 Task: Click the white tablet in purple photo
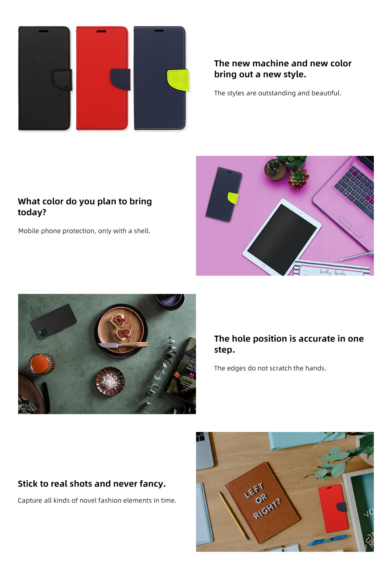click(282, 238)
